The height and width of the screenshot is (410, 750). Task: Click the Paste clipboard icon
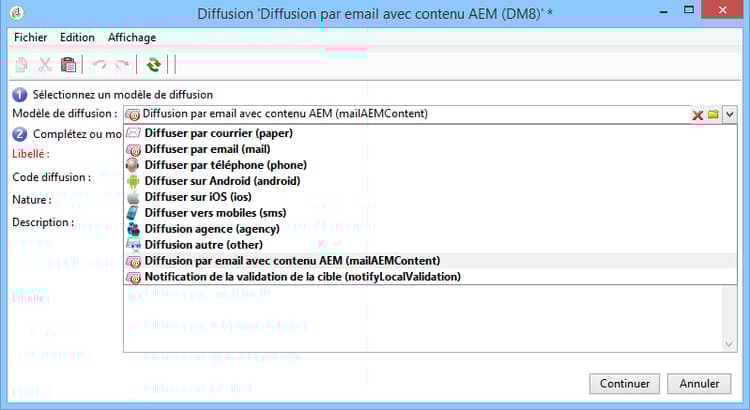68,65
